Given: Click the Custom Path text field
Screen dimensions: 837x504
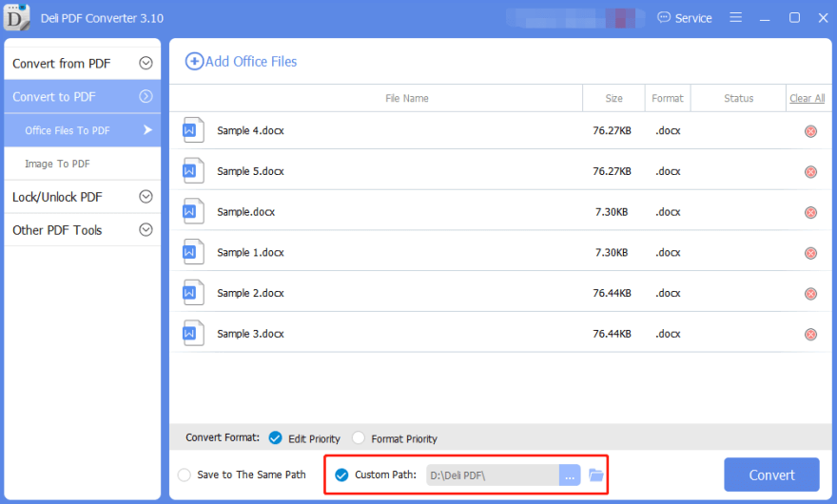Looking at the screenshot, I should click(492, 475).
